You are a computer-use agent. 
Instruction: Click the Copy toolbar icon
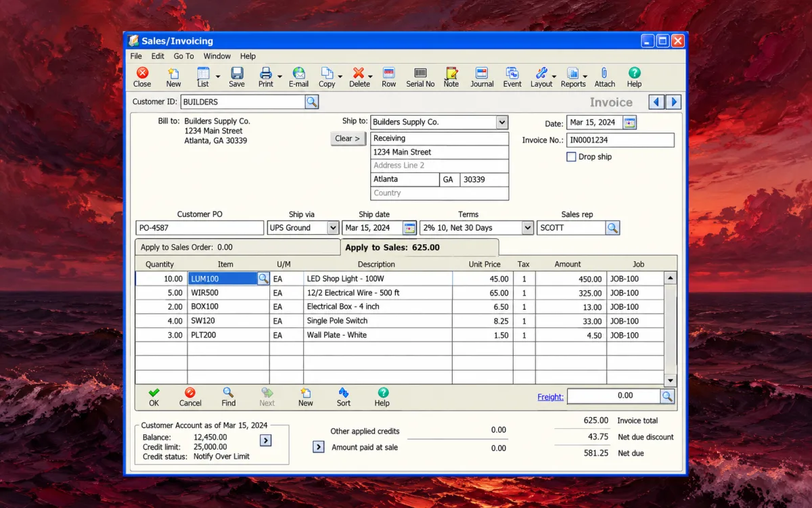[x=327, y=73]
